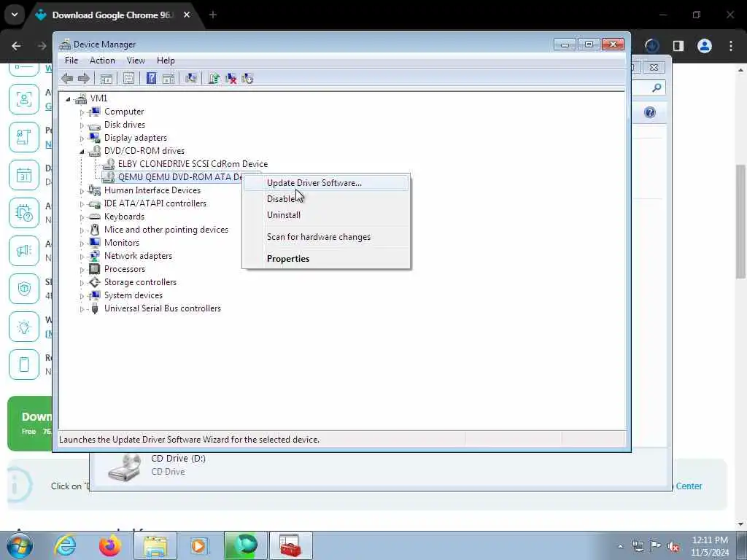Open Windows Explorer folder icon on taskbar
747x560 pixels.
(x=155, y=545)
